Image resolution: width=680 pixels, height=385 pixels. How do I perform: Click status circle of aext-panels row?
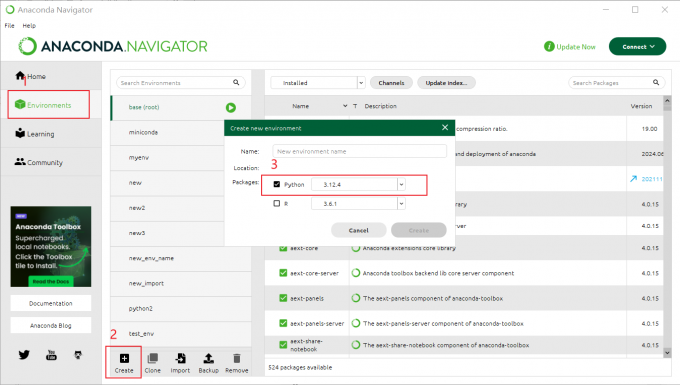tap(356, 298)
